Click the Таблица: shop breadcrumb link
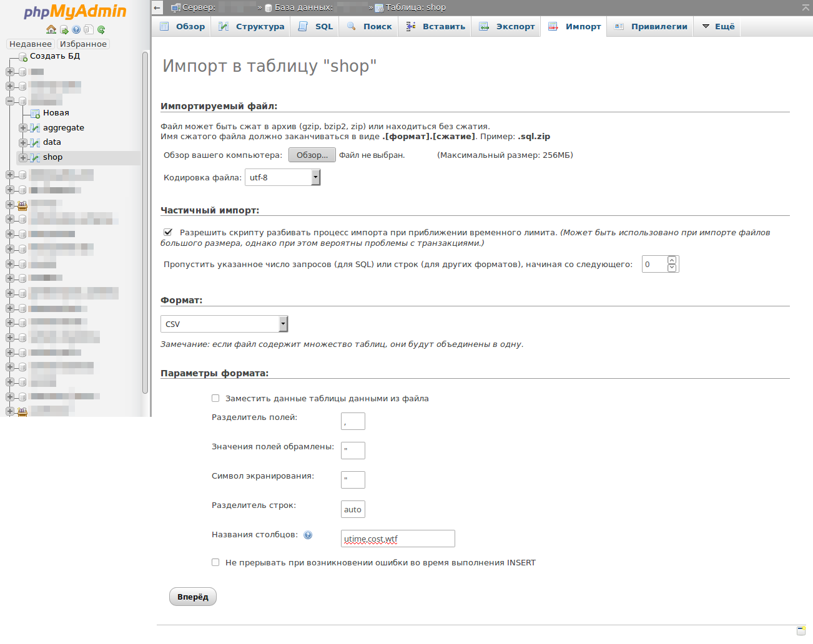The height and width of the screenshot is (644, 813). tap(416, 7)
